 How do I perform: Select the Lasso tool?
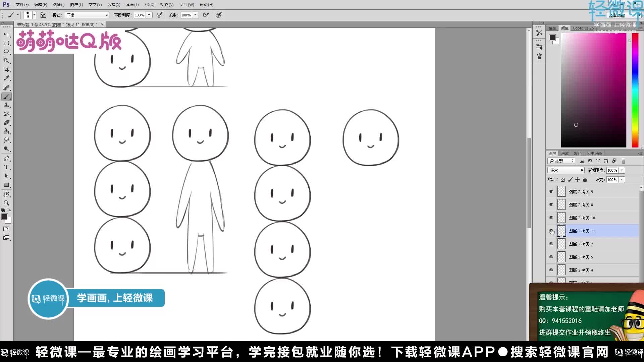pyautogui.click(x=6, y=52)
